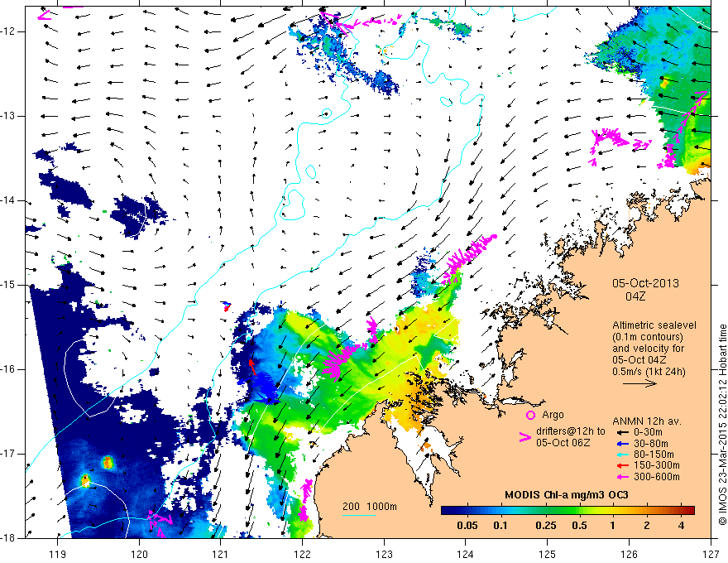Image resolution: width=728 pixels, height=563 pixels.
Task: Click the cyan 80-150m arrow legend symbol
Action: [621, 455]
